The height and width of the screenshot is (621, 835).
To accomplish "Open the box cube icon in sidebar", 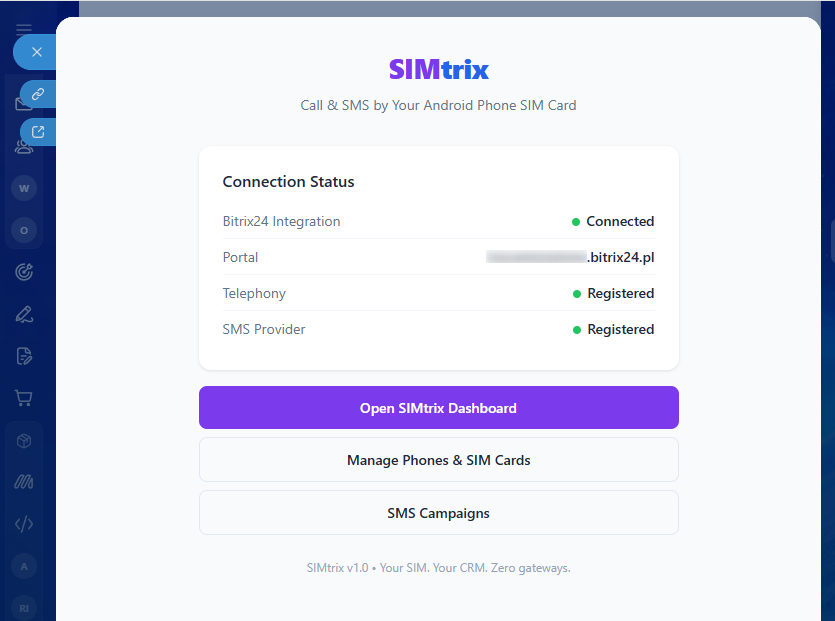I will [x=24, y=441].
